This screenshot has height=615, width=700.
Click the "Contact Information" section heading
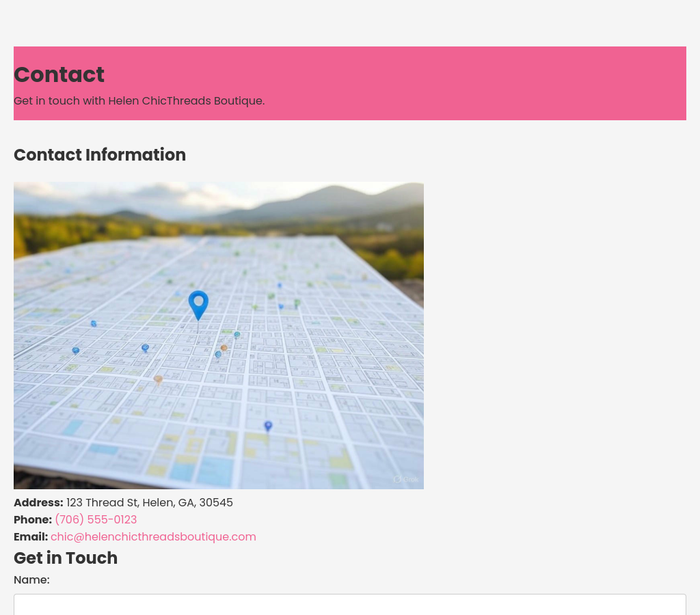click(100, 154)
